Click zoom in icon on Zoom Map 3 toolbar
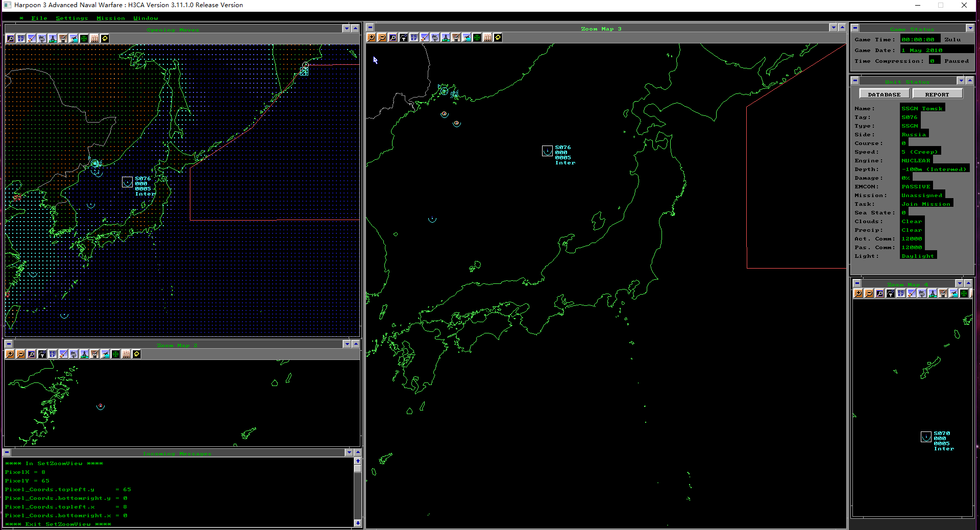This screenshot has width=980, height=530. [x=372, y=37]
